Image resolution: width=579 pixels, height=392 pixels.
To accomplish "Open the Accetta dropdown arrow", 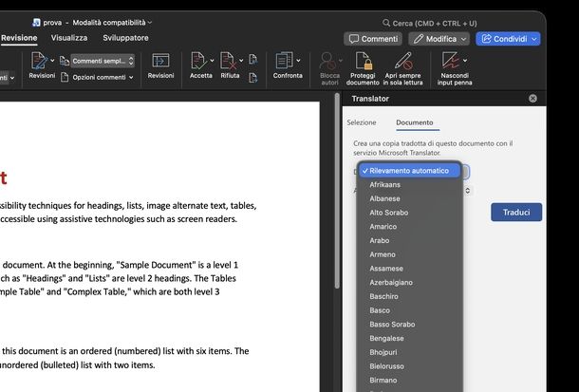I will pos(212,60).
